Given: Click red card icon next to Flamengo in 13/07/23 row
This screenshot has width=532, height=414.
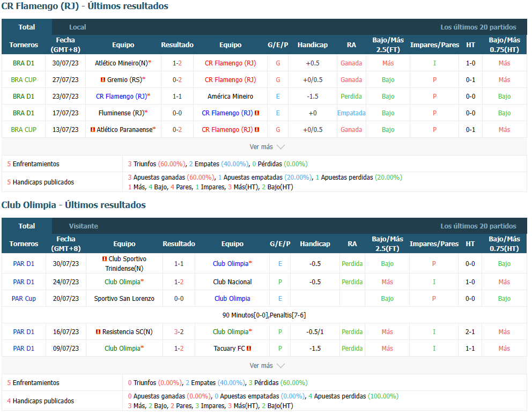Looking at the screenshot, I should click(257, 130).
